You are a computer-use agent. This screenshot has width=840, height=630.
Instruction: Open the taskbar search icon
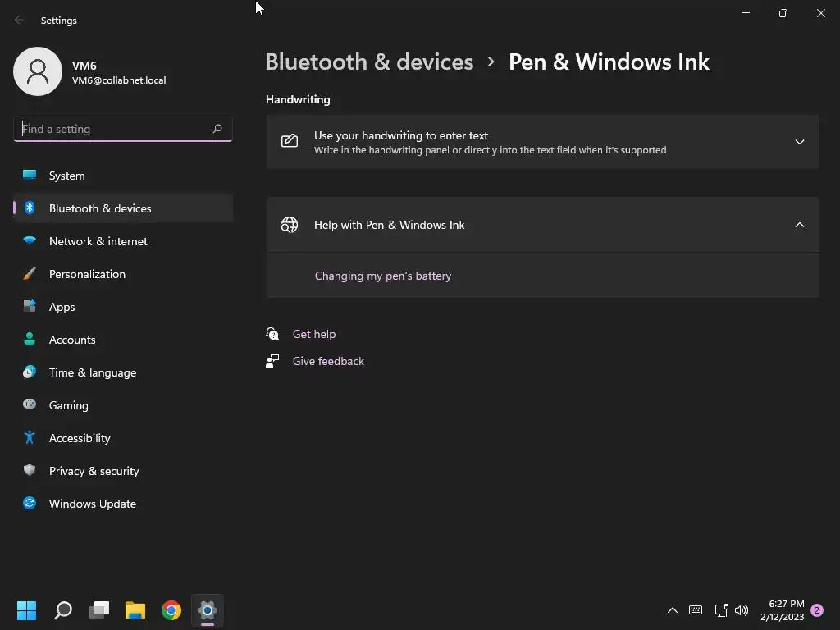click(x=63, y=609)
